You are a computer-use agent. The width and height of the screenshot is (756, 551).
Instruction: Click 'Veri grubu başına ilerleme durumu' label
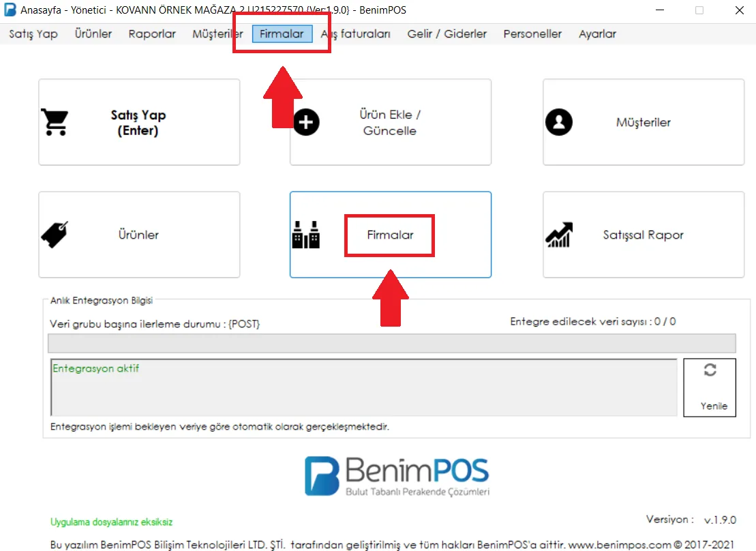(155, 324)
